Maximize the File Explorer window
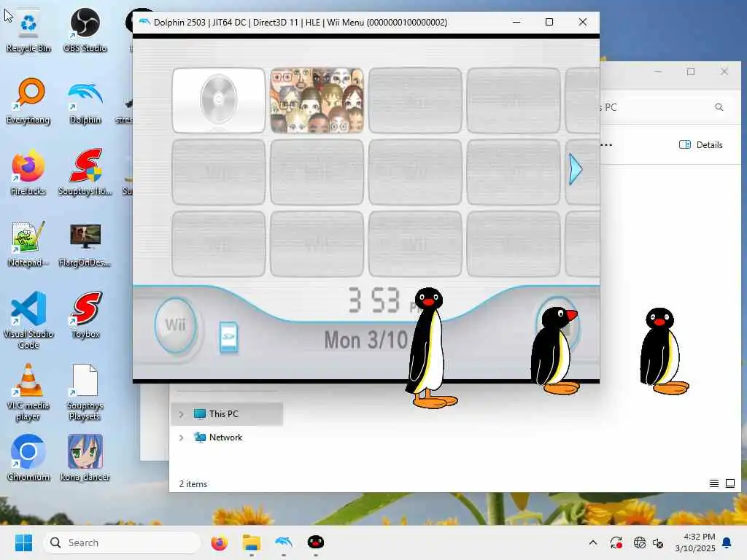747x560 pixels. coord(691,71)
